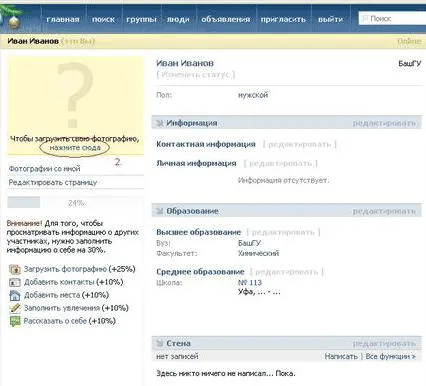
Task: Click 'нет записей' wall text
Action: 177,356
